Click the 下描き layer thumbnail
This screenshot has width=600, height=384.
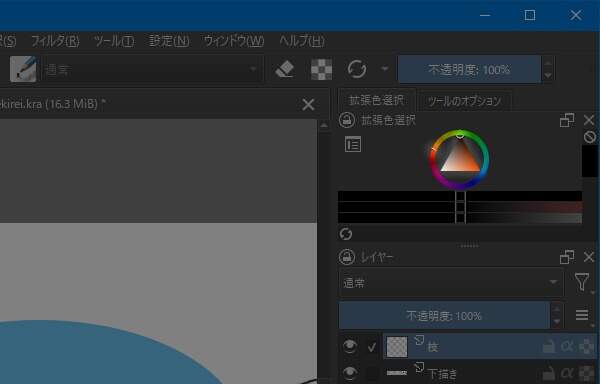click(x=397, y=373)
